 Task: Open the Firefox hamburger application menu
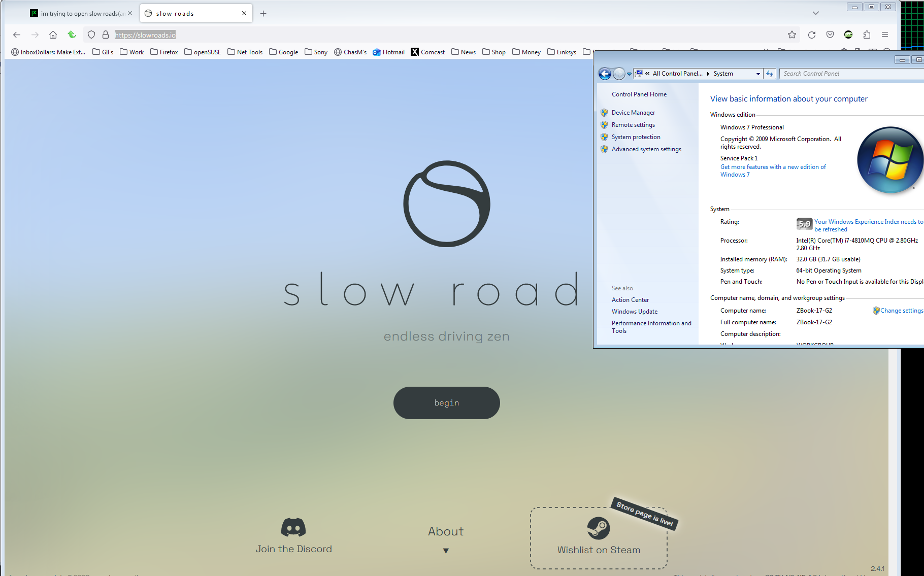point(885,35)
